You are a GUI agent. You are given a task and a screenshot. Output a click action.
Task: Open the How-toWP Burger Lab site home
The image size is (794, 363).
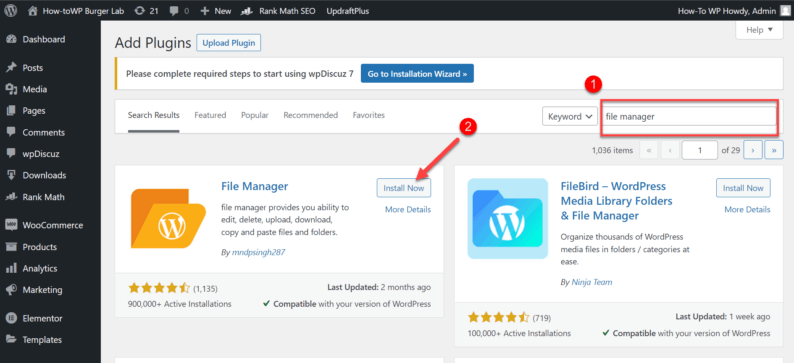[76, 11]
